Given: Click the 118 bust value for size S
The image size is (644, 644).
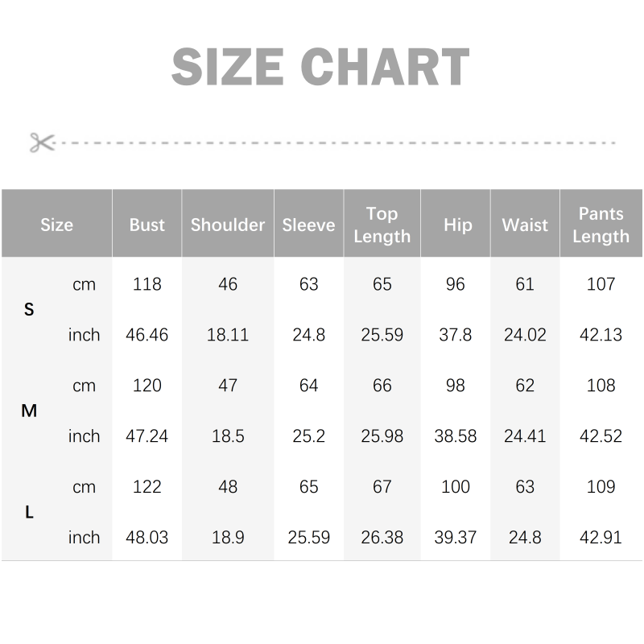Looking at the screenshot, I should pos(147,284).
